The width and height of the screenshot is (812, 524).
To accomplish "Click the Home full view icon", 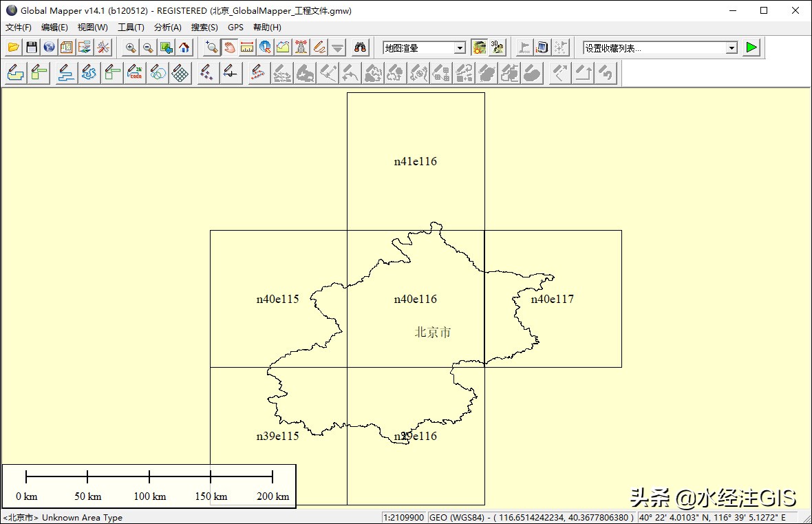I will [x=184, y=48].
